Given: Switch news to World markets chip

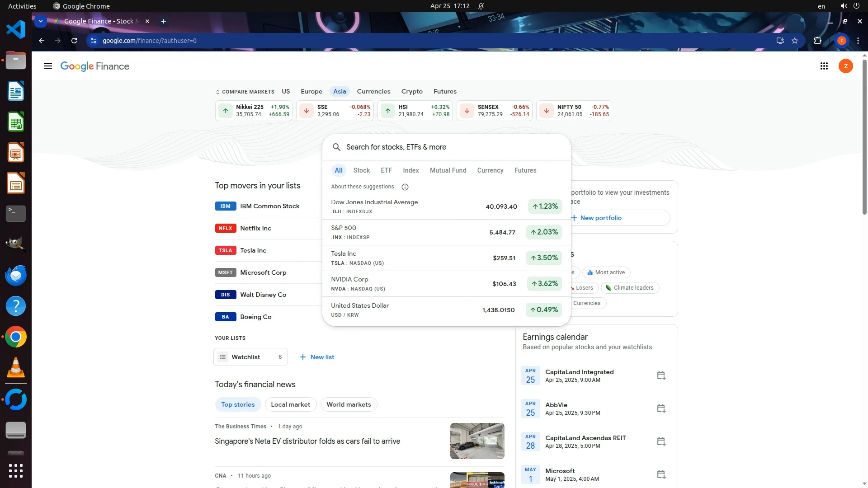Looking at the screenshot, I should click(349, 404).
